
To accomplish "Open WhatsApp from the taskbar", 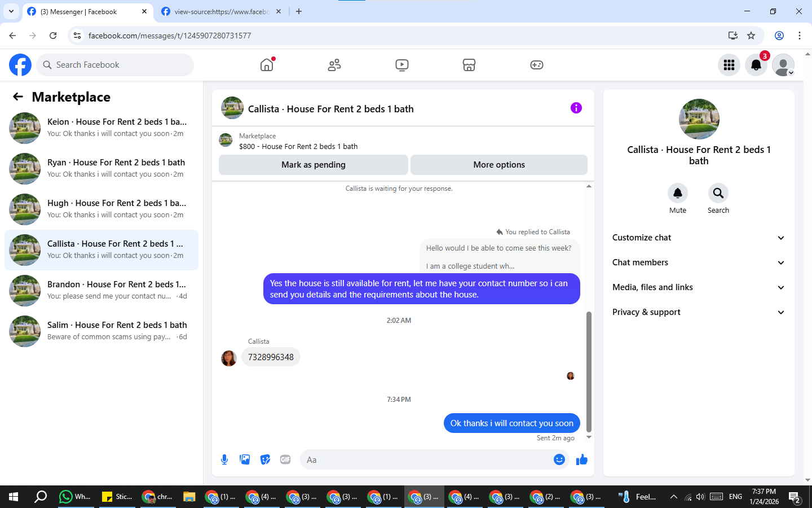I will coord(74,497).
